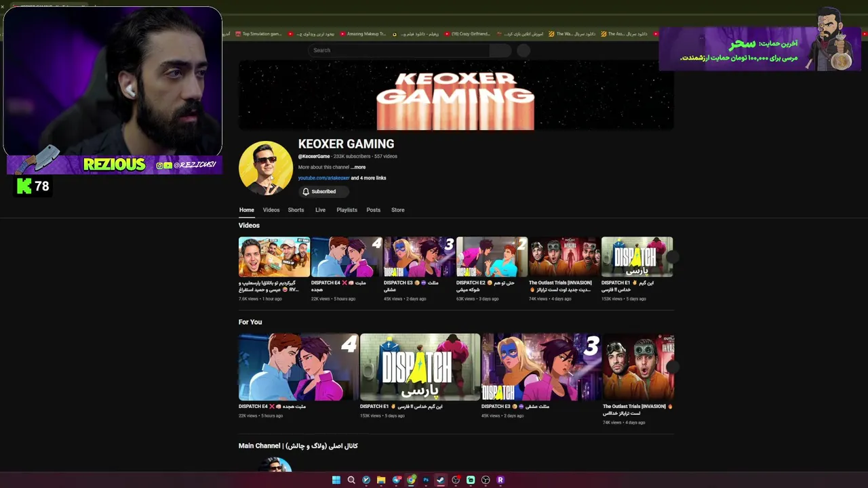Open the purple R app in taskbar

[500, 480]
